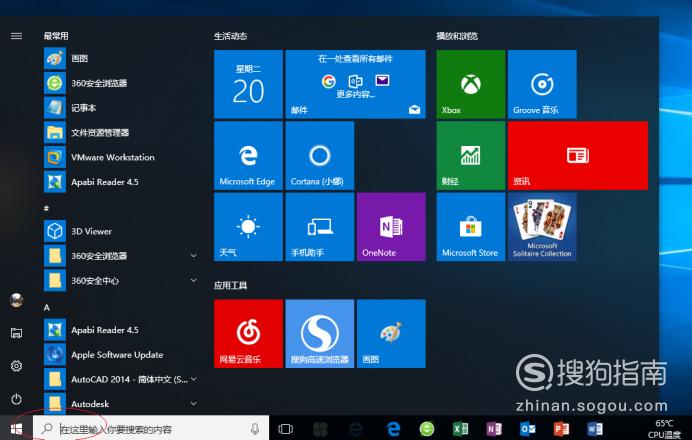Open Task View on the taskbar

(286, 429)
